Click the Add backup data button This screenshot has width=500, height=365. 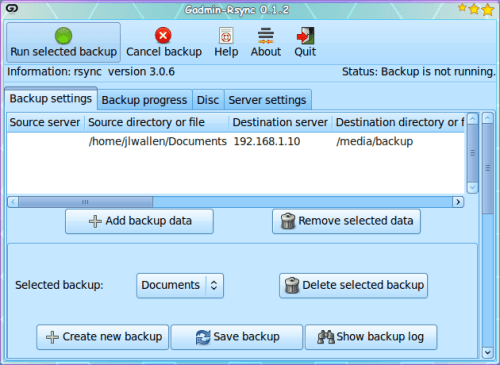[139, 221]
